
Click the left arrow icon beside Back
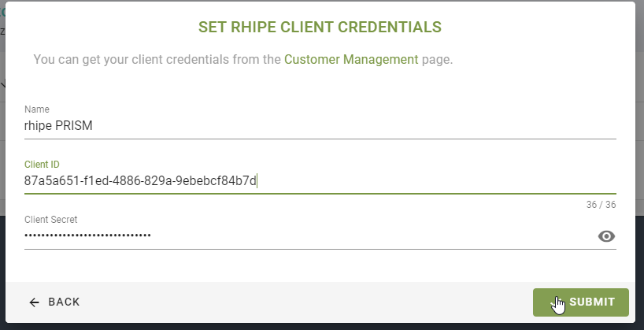[34, 302]
